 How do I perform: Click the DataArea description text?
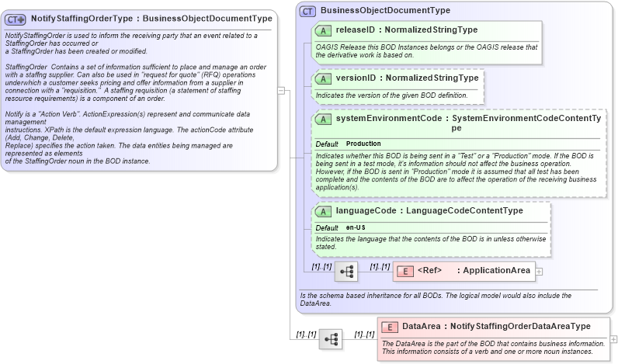pyautogui.click(x=494, y=348)
